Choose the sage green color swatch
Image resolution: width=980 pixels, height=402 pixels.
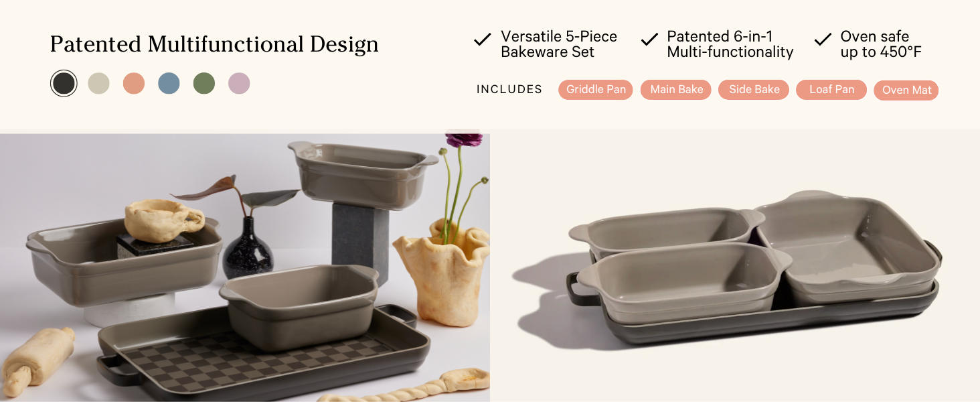click(x=204, y=84)
